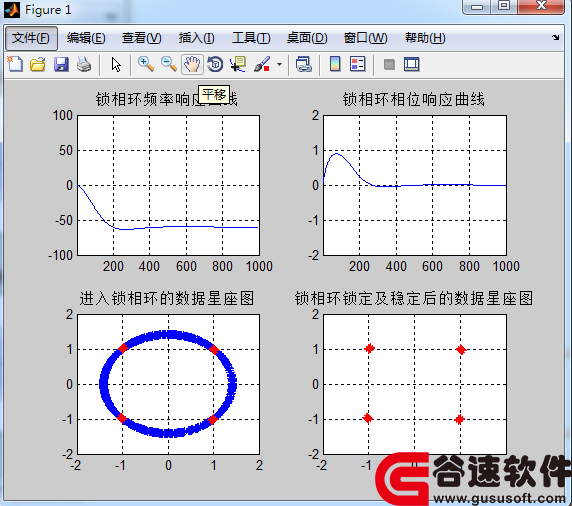
Task: Click the lower-left red constellation point in the locked plot
Action: (x=368, y=418)
